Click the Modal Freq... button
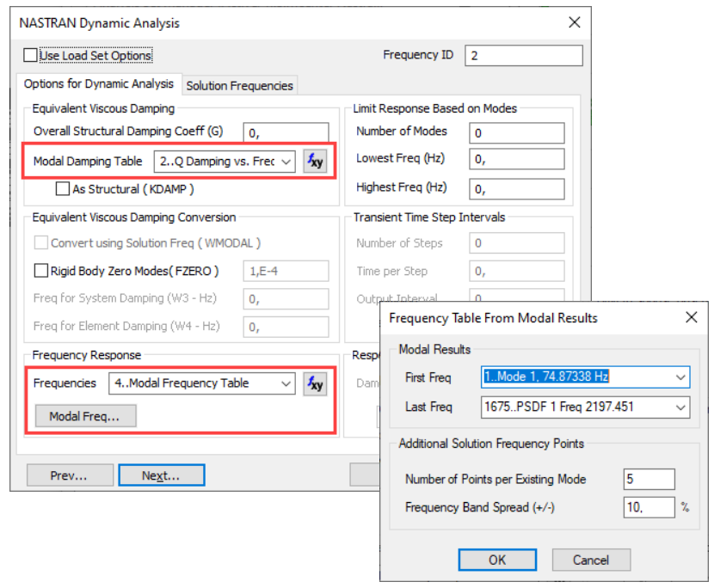714x588 pixels. tap(86, 416)
